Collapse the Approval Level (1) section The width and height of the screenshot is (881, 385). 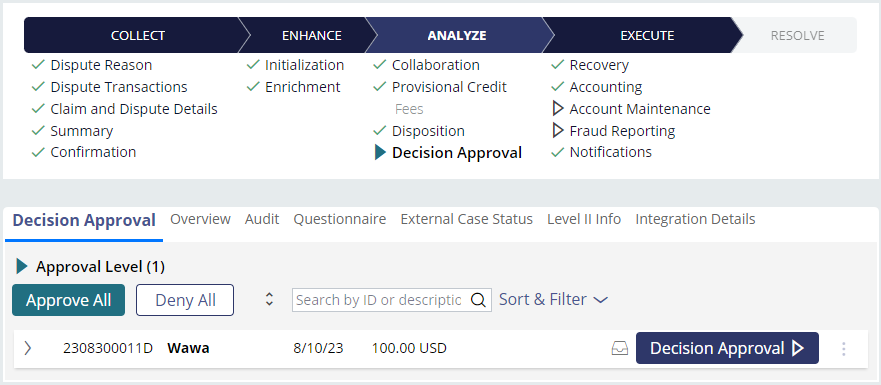coord(22,266)
